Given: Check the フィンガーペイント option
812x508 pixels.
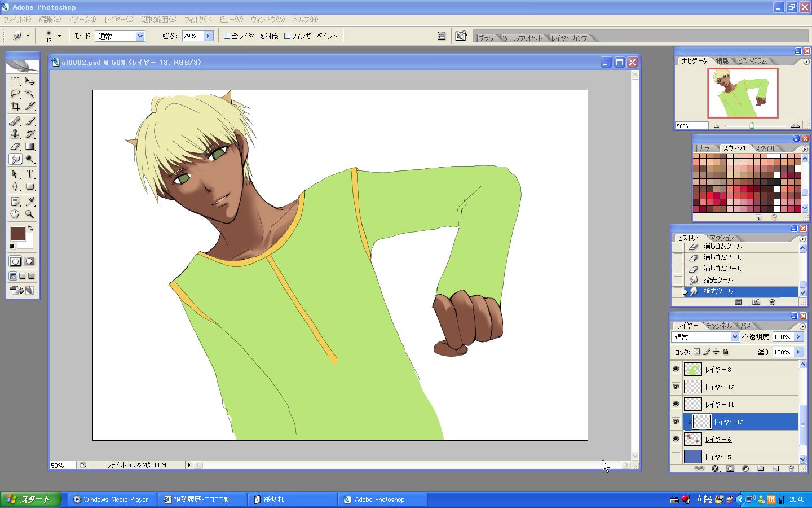Looking at the screenshot, I should click(287, 36).
